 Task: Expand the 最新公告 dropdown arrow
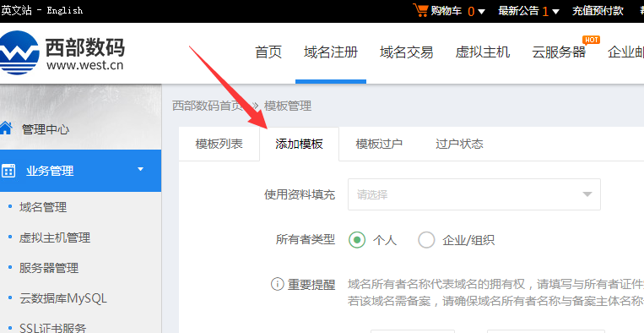pyautogui.click(x=555, y=12)
